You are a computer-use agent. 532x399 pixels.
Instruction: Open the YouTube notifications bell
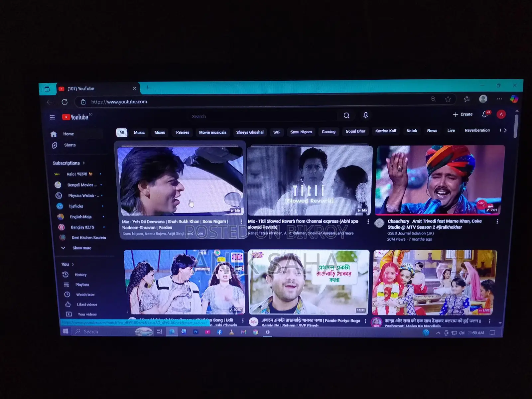[485, 114]
